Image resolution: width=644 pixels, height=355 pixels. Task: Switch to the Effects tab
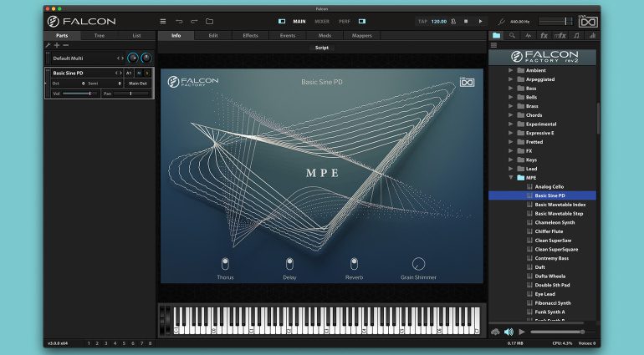(x=251, y=36)
